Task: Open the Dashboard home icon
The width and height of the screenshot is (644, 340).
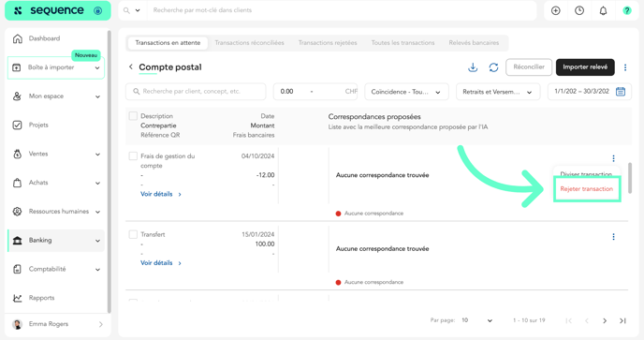Action: (17, 38)
